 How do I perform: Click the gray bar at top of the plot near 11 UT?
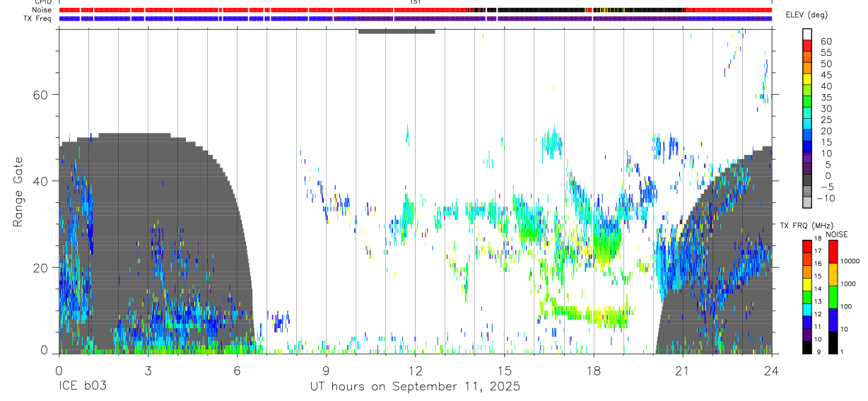(397, 31)
